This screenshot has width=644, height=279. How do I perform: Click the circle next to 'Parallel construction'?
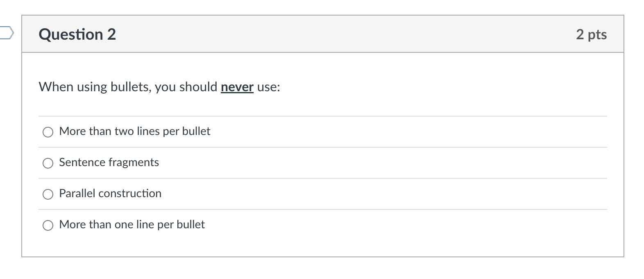[48, 194]
